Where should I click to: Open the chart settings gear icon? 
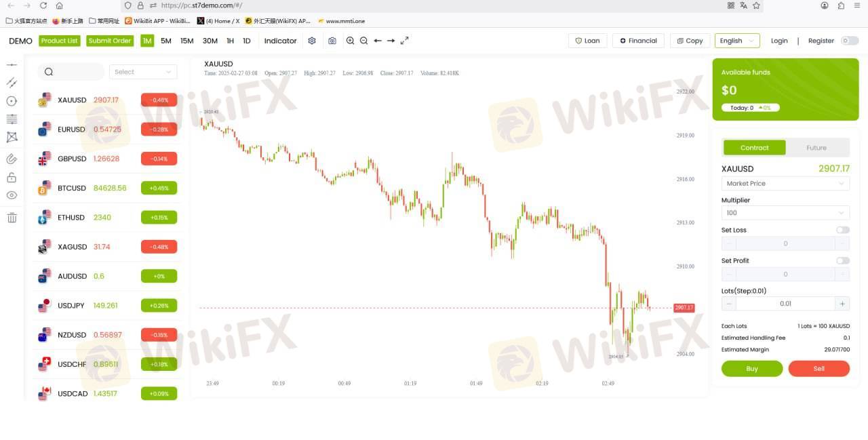pos(312,41)
